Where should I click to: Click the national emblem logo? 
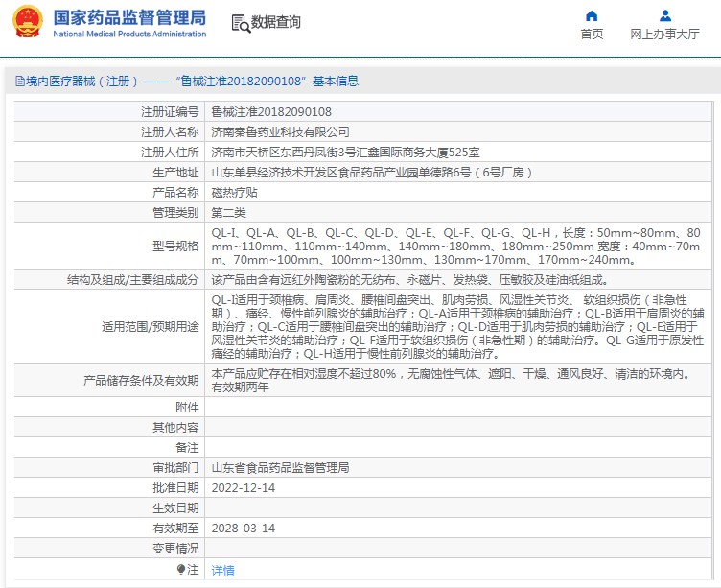pos(28,22)
